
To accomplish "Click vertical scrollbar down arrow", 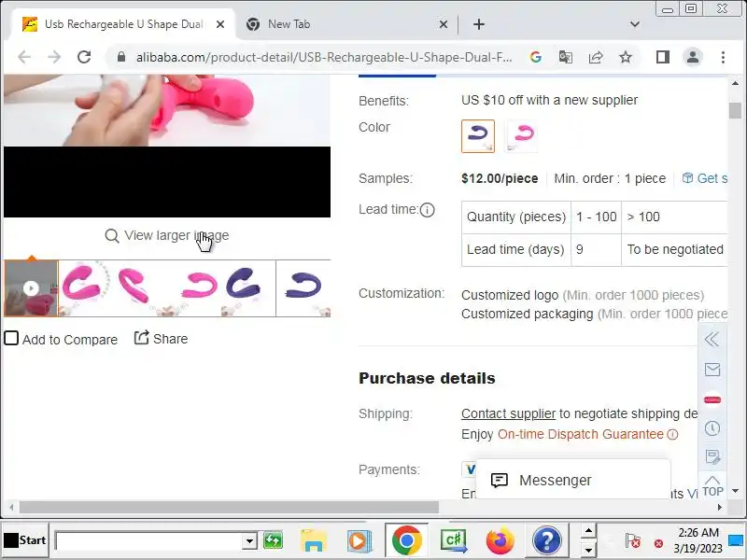I will pyautogui.click(x=735, y=491).
